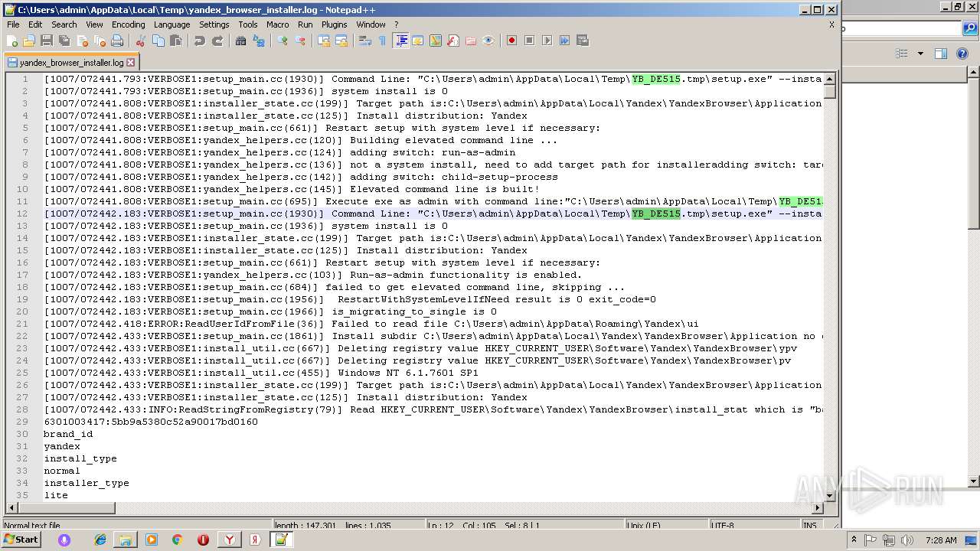This screenshot has height=551, width=980.
Task: Open a file using the toolbar icon
Action: (29, 41)
